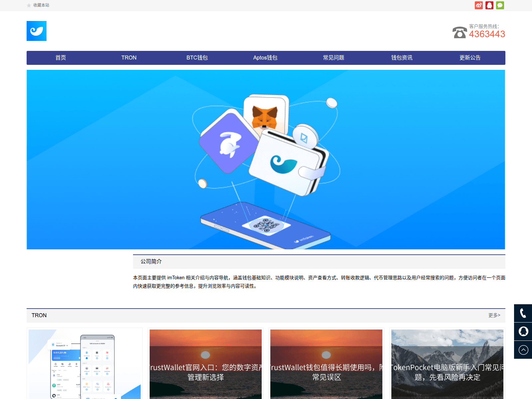This screenshot has width=532, height=399.
Task: Open the green WeChat chat icon
Action: 500,5
